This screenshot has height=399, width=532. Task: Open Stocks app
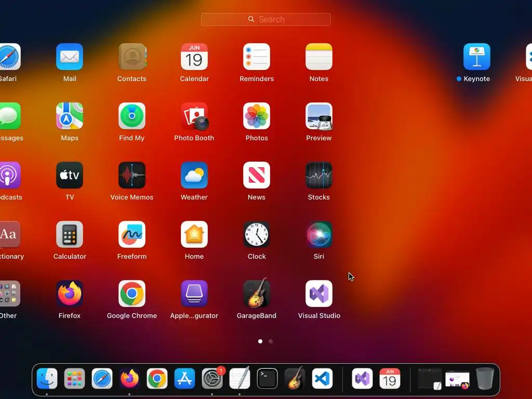319,175
